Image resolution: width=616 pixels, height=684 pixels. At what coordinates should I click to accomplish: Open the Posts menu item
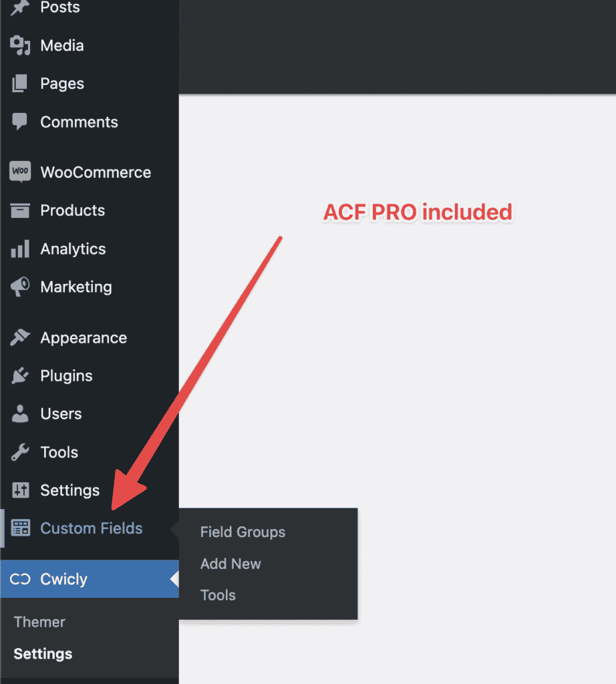59,8
